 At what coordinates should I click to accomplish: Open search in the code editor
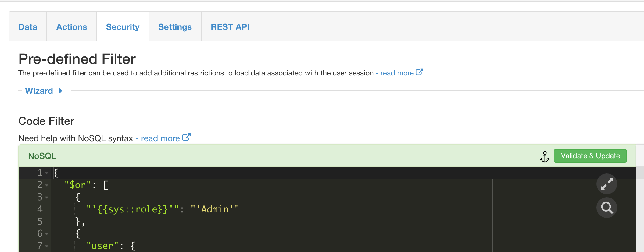pyautogui.click(x=606, y=208)
